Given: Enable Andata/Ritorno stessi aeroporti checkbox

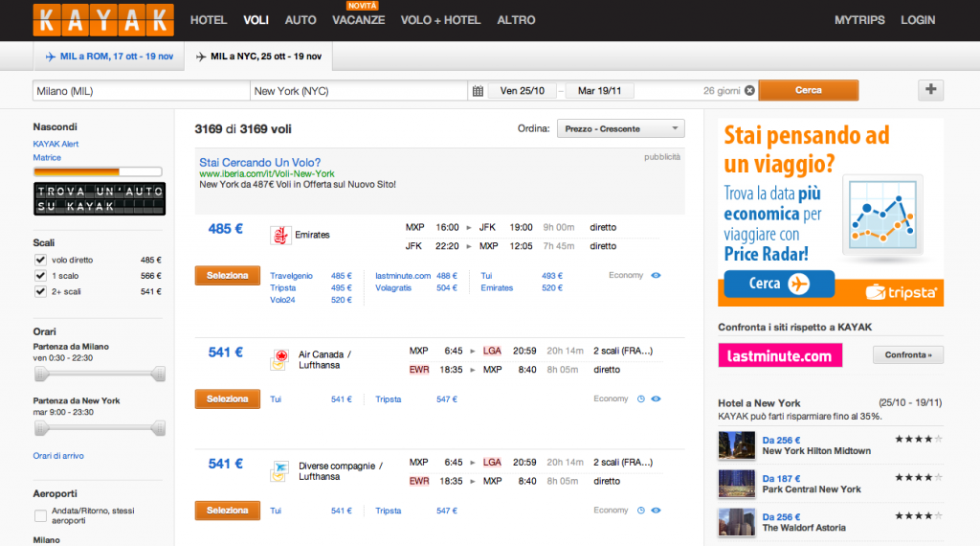Looking at the screenshot, I should pyautogui.click(x=40, y=516).
